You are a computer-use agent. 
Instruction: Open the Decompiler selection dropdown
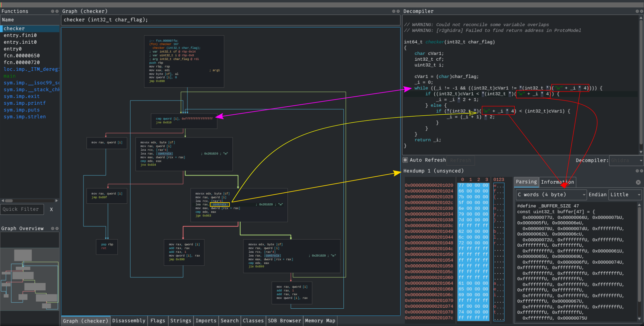pos(626,160)
